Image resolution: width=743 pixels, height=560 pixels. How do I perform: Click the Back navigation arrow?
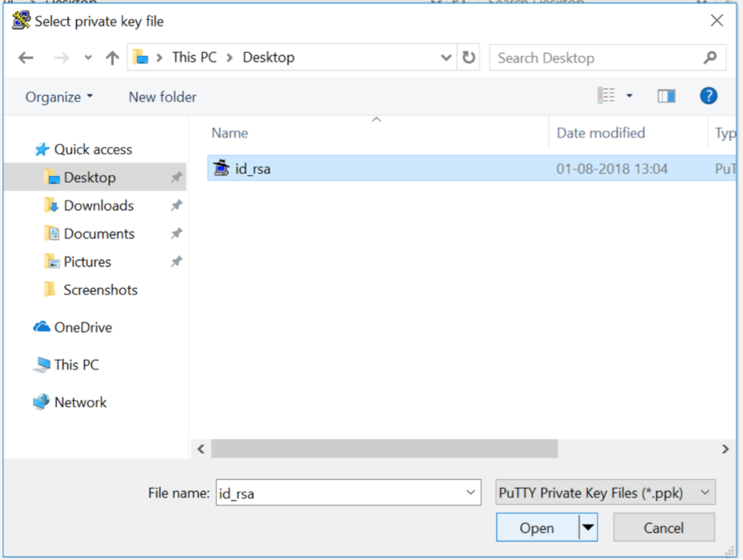pos(26,58)
